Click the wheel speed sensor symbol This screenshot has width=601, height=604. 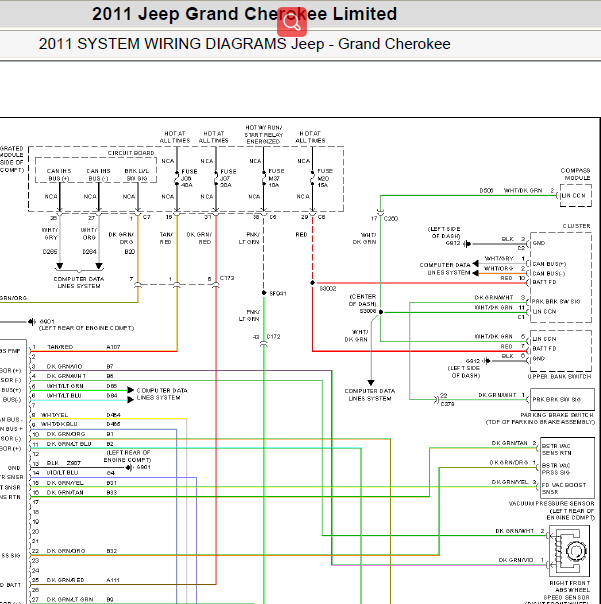[569, 551]
